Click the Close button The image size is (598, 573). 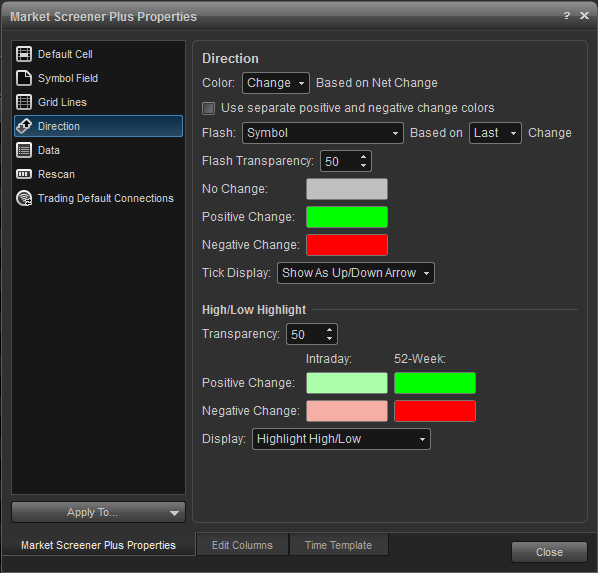[x=549, y=552]
